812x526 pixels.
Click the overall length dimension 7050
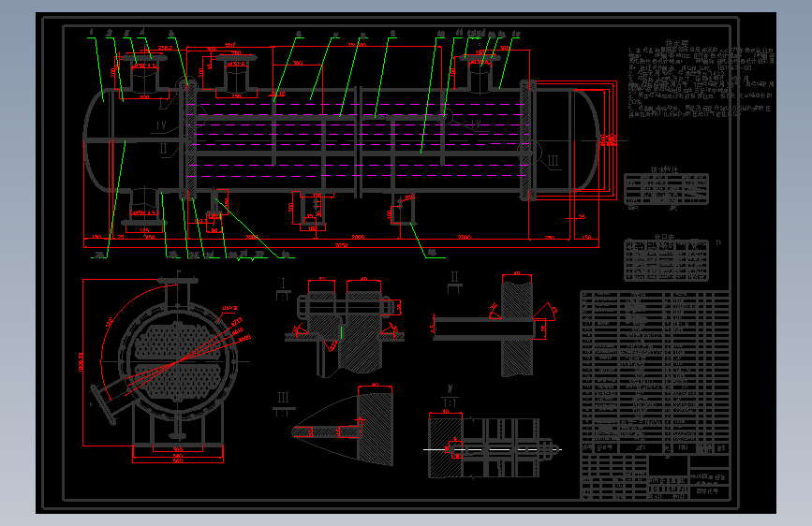(x=341, y=245)
